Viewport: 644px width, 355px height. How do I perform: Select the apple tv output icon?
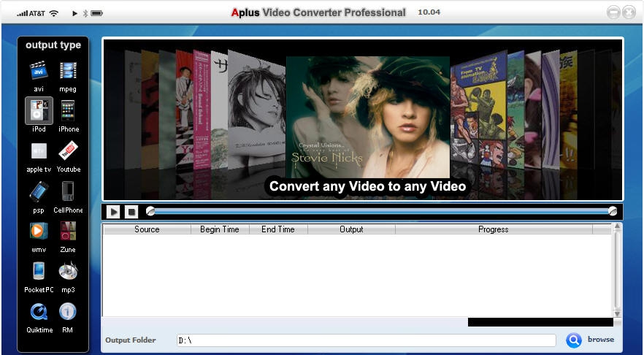39,151
